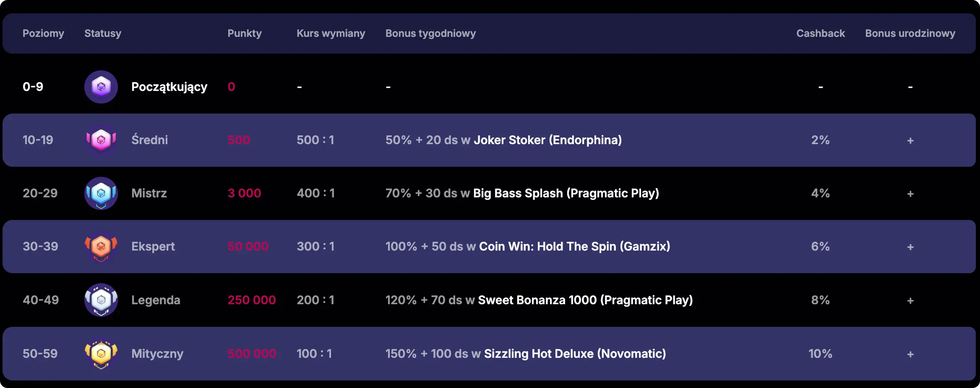Screen dimensions: 980x388
Task: Click the birthday bonus plus in Legenda row
Action: click(x=910, y=300)
